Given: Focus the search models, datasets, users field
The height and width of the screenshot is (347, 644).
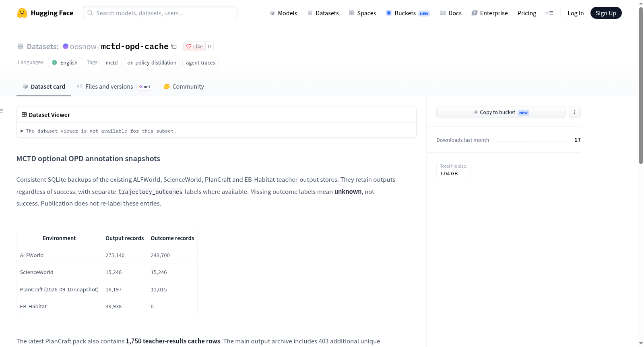Looking at the screenshot, I should tap(160, 13).
